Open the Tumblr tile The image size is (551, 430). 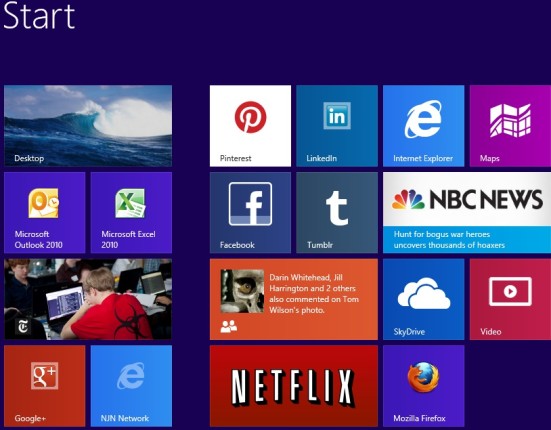click(337, 213)
